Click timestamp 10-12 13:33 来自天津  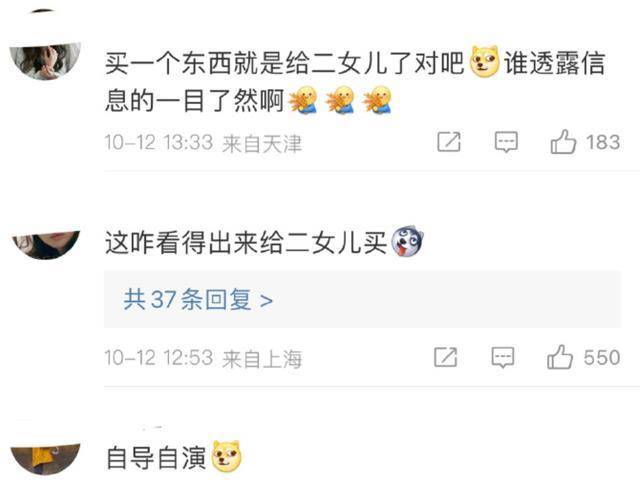click(203, 143)
